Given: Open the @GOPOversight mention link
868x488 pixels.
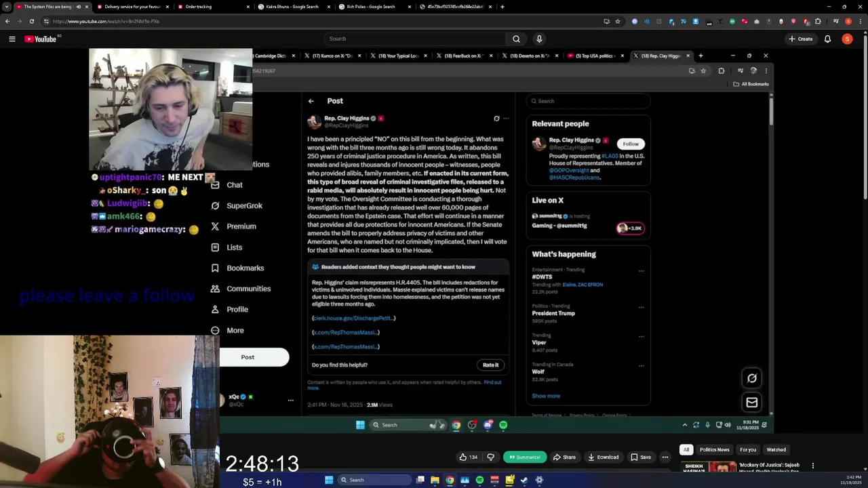Looking at the screenshot, I should click(x=568, y=170).
